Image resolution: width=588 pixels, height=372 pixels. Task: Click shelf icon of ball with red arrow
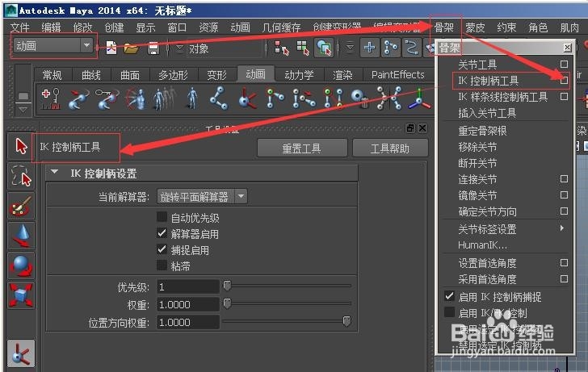(79, 99)
